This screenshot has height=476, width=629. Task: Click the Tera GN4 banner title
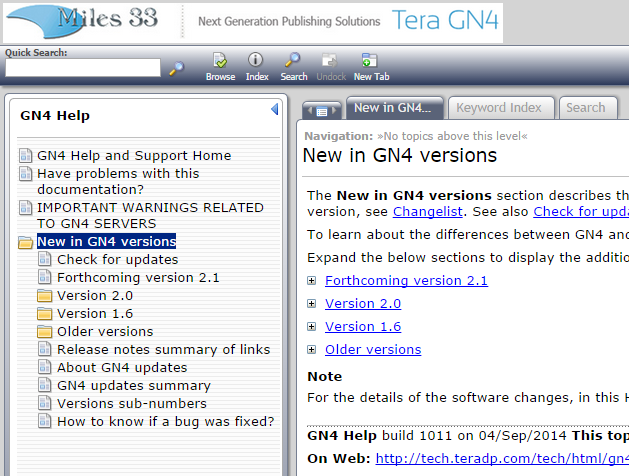(x=445, y=20)
